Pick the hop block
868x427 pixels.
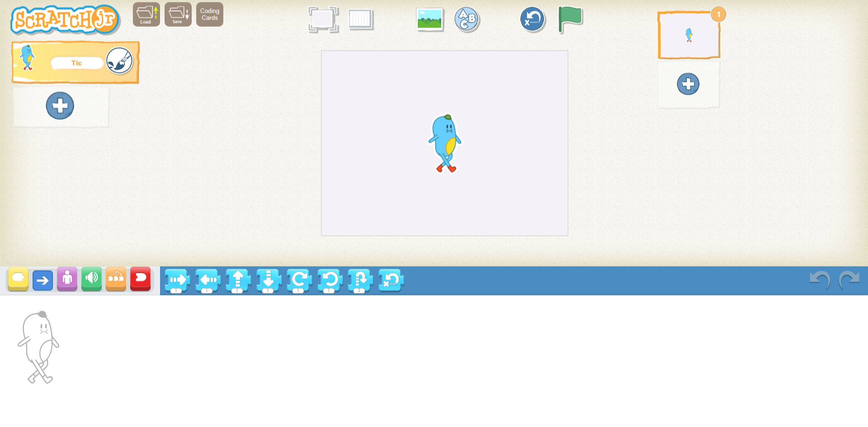click(360, 281)
